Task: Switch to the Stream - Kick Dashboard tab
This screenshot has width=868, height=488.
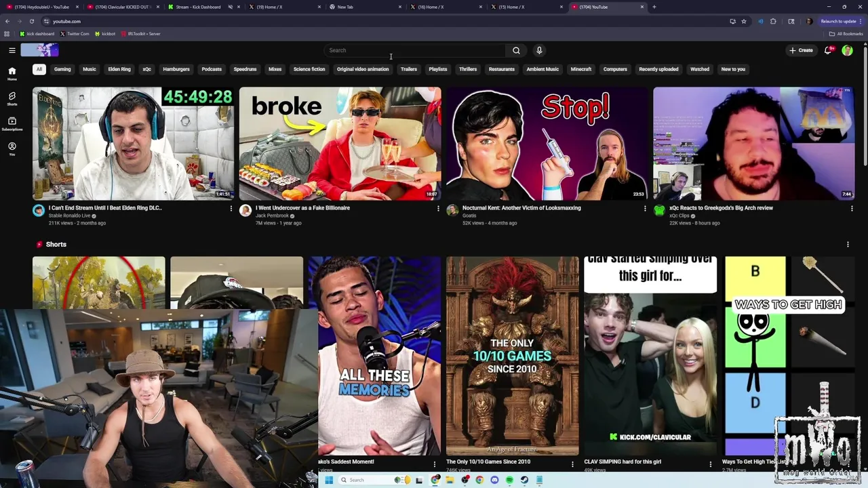Action: 198,7
